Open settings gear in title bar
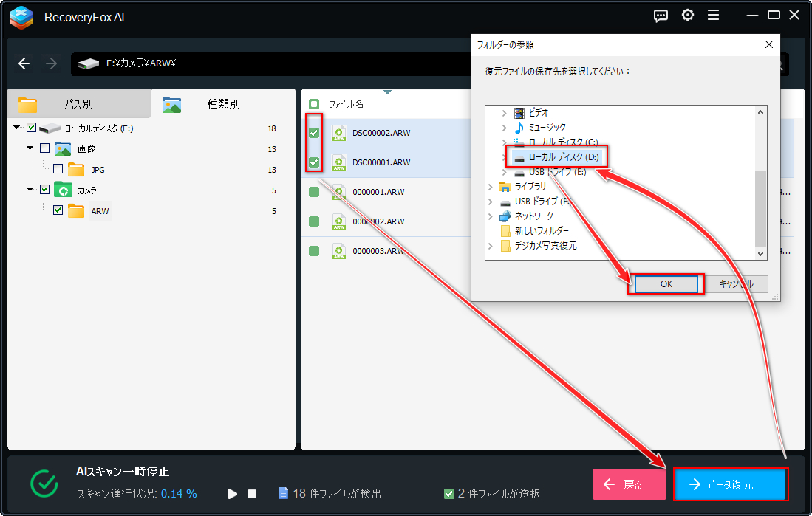812x516 pixels. [x=688, y=16]
